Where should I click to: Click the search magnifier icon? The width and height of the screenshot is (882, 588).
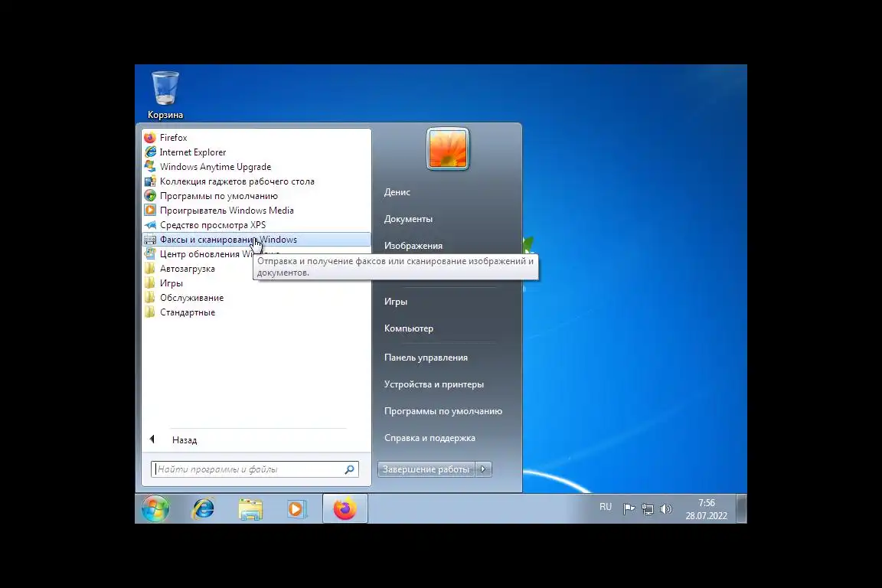coord(349,469)
